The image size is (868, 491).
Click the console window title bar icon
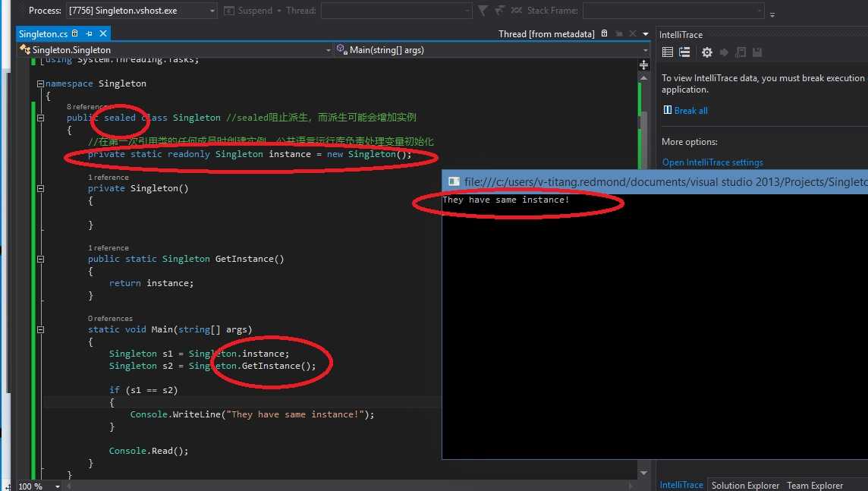coord(454,181)
